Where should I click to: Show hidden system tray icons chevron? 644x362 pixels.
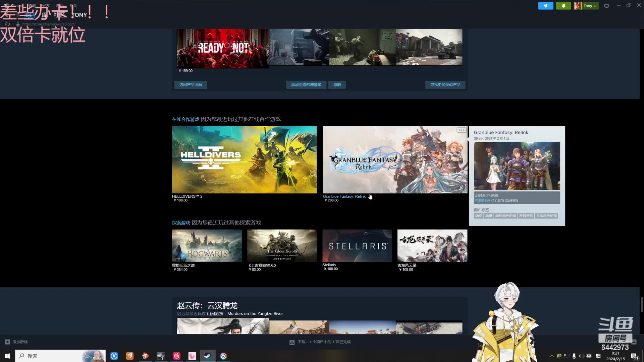coord(551,356)
